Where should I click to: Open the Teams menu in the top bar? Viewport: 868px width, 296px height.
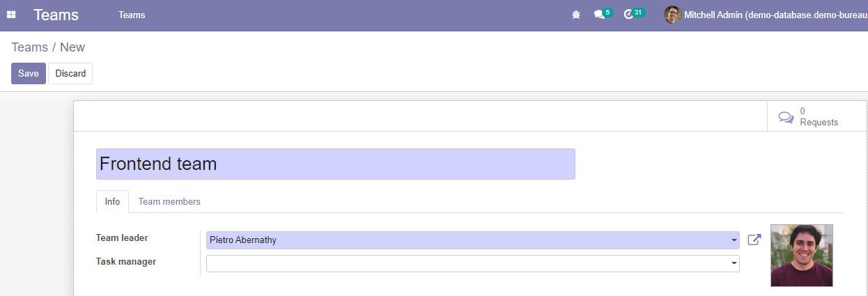132,15
